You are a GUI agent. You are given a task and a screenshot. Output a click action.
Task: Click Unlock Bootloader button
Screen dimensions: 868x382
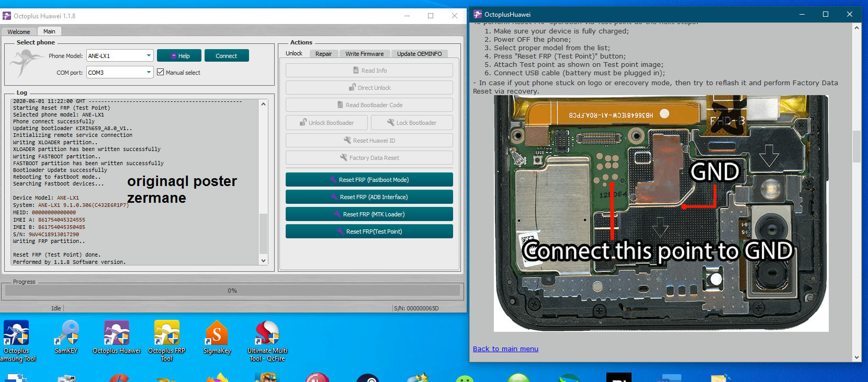click(326, 123)
